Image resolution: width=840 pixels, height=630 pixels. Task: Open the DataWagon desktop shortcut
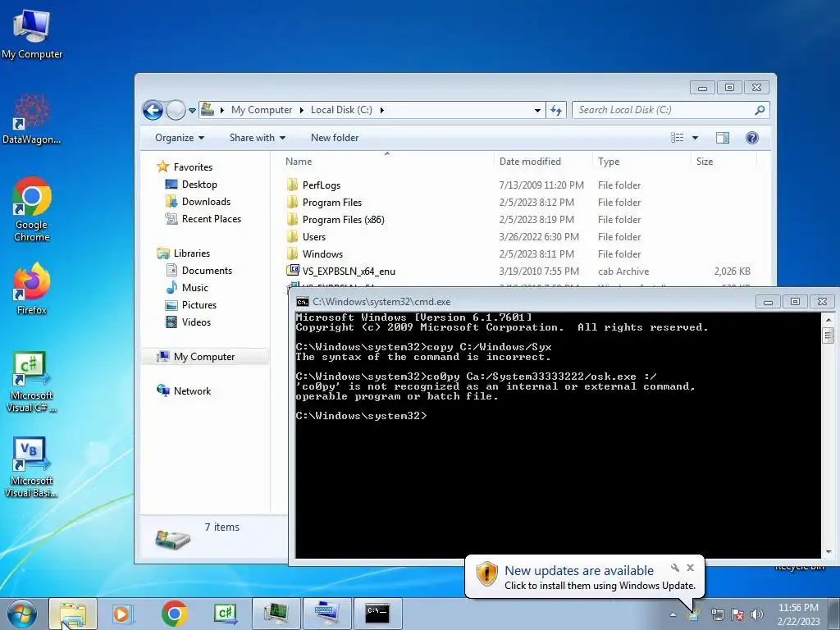point(31,120)
